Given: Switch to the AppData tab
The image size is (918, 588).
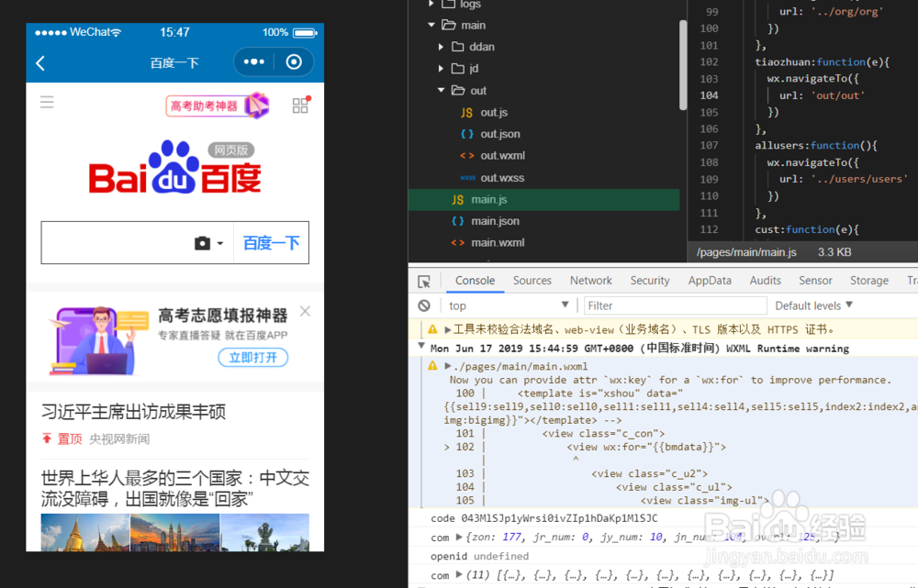Looking at the screenshot, I should [x=710, y=281].
